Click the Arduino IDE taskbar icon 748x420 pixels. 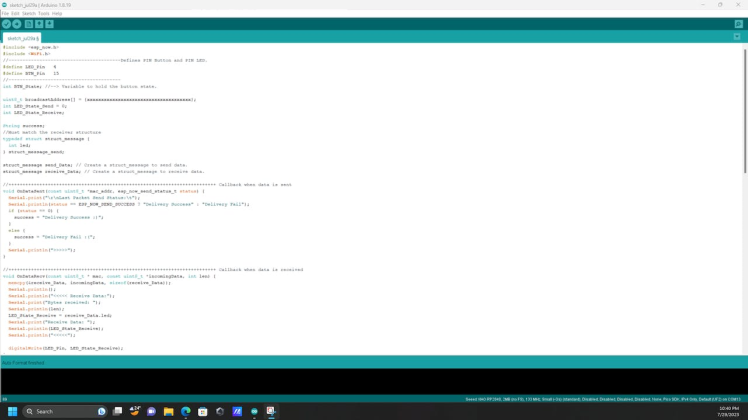(x=254, y=411)
